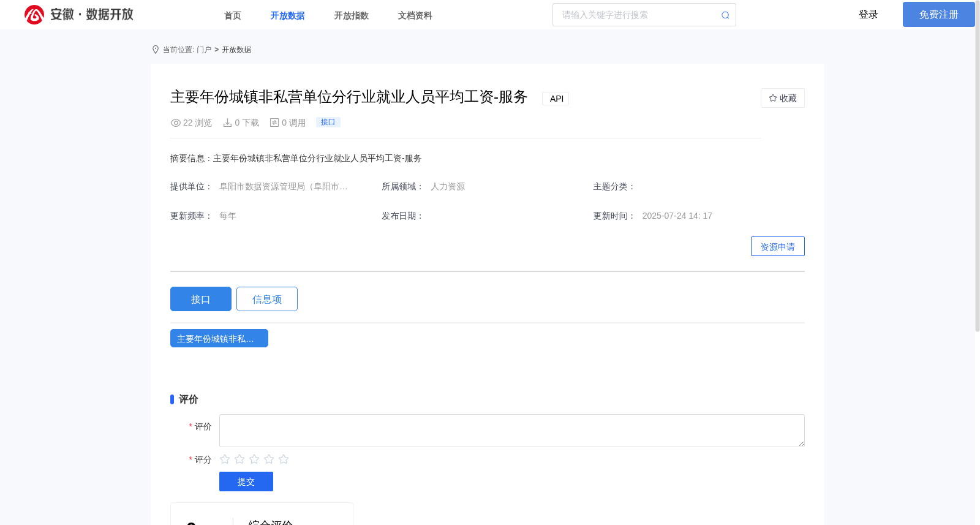The width and height of the screenshot is (980, 525).
Task: Rate two stars
Action: tap(239, 459)
